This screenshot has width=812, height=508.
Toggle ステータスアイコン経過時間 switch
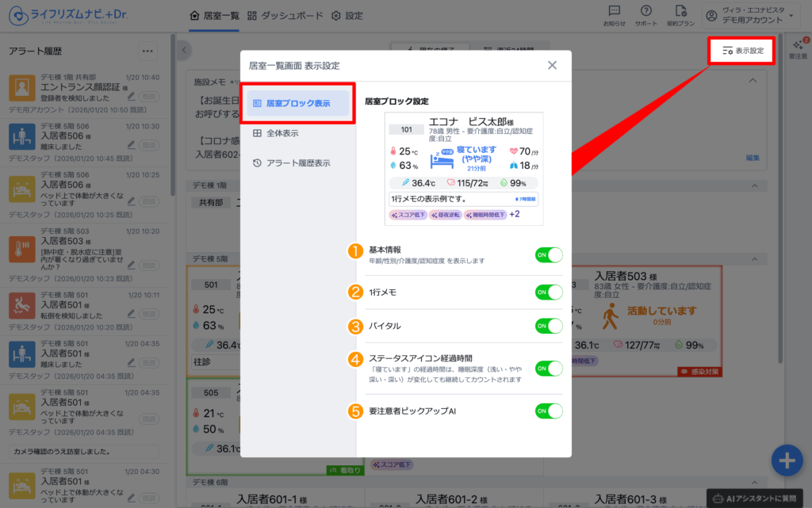[x=549, y=369]
